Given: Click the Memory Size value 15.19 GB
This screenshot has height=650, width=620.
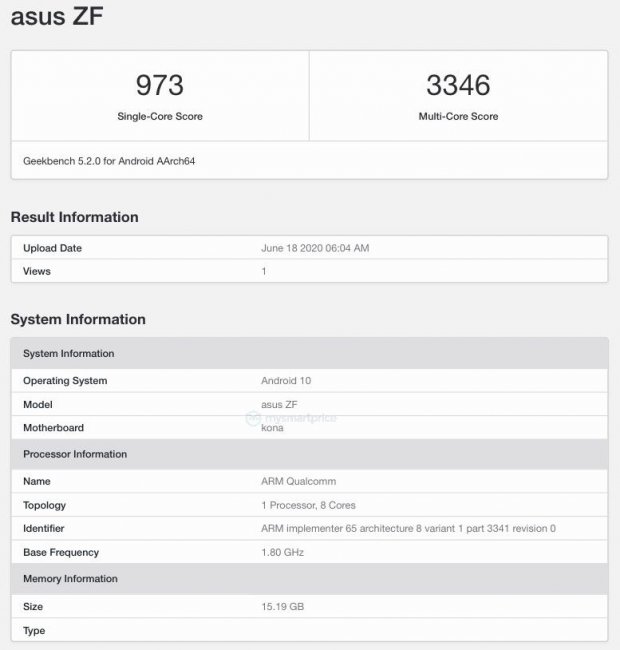Looking at the screenshot, I should [282, 606].
